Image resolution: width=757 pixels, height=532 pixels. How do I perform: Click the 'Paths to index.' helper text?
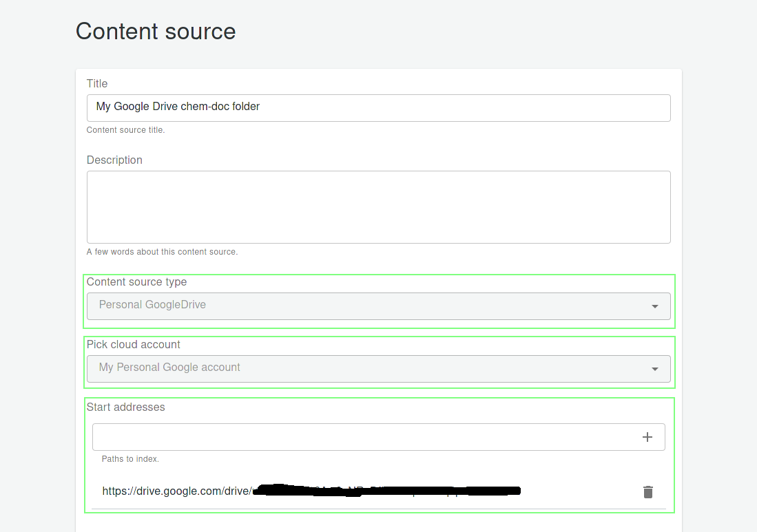(x=130, y=459)
